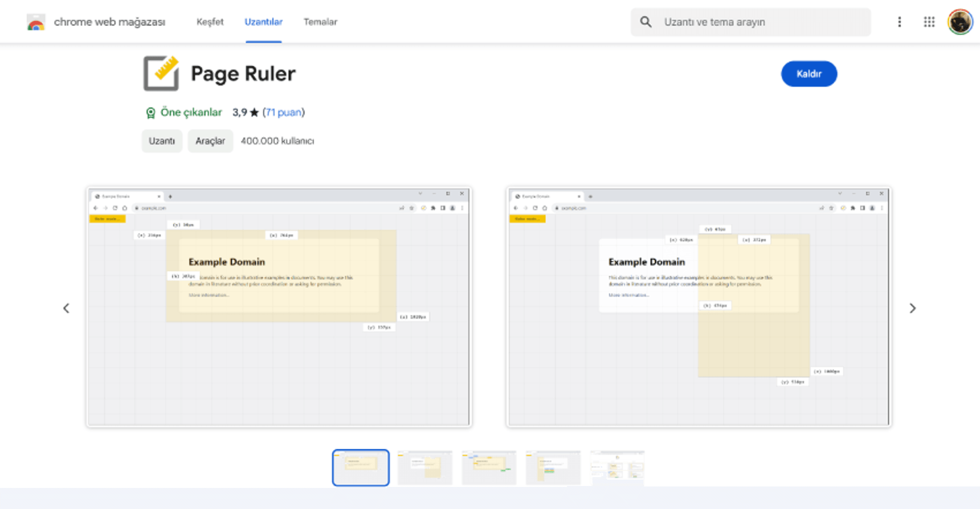Open the first large Example Domain screenshot

(x=279, y=307)
